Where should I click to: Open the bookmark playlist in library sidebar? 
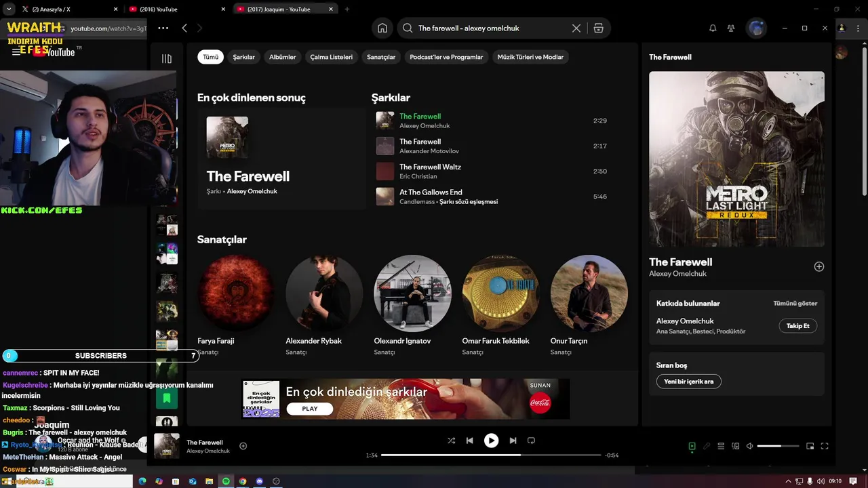[167, 398]
